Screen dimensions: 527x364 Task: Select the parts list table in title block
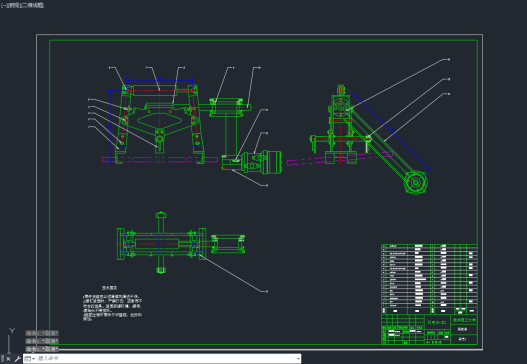(x=429, y=279)
